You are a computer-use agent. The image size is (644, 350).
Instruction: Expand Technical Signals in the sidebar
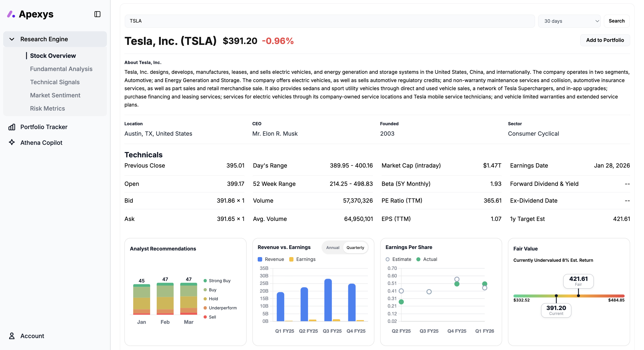point(55,82)
